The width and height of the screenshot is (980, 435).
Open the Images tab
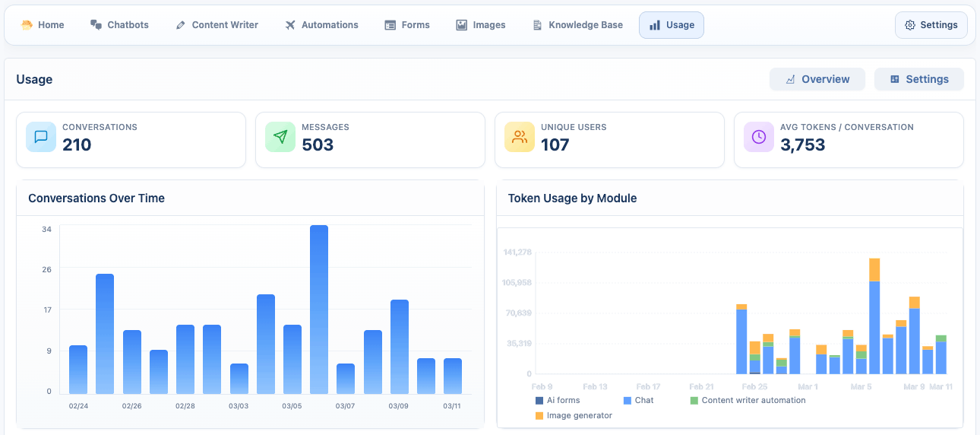(481, 25)
